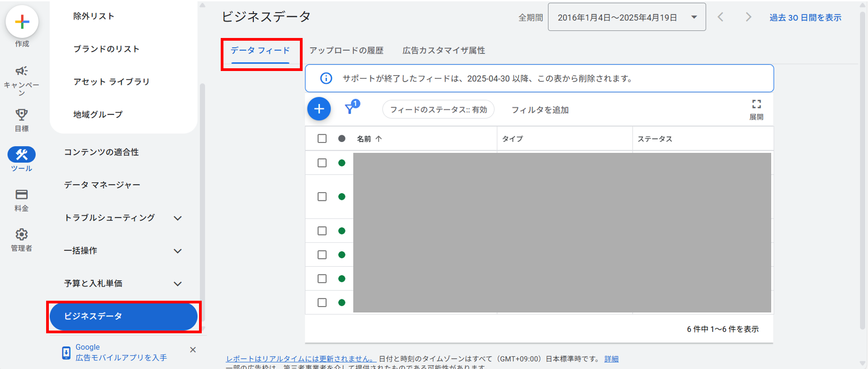The height and width of the screenshot is (369, 868).
Task: Open the Goals trophy icon
Action: (22, 114)
